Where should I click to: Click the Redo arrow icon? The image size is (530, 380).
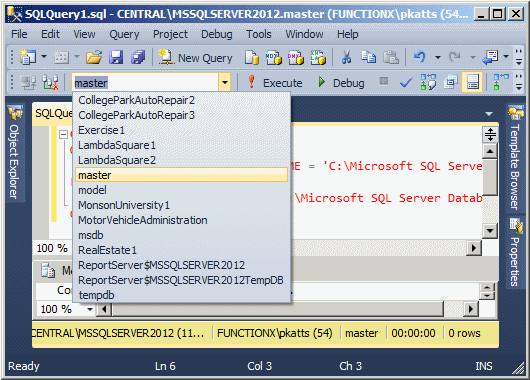point(455,57)
